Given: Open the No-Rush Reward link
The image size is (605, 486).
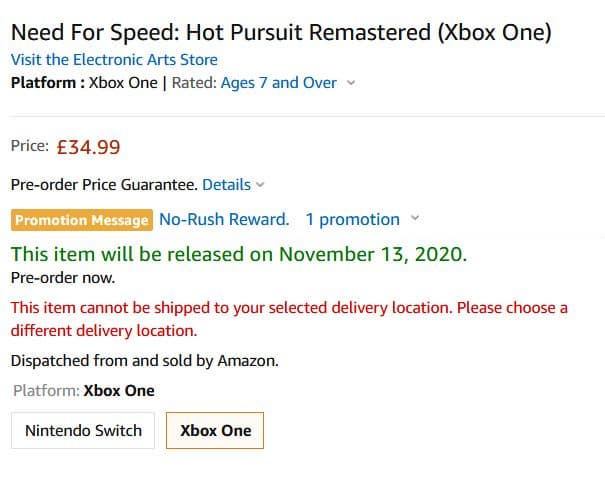Looking at the screenshot, I should point(224,219).
